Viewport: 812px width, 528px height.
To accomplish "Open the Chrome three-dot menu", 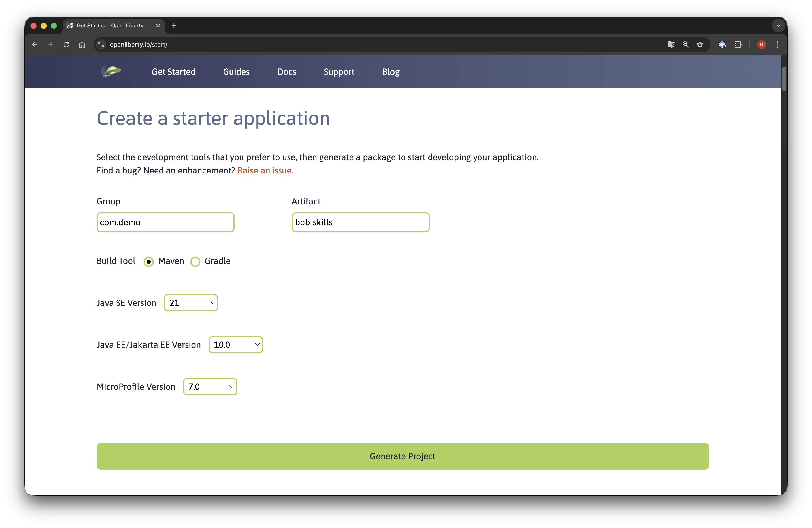I will 778,45.
